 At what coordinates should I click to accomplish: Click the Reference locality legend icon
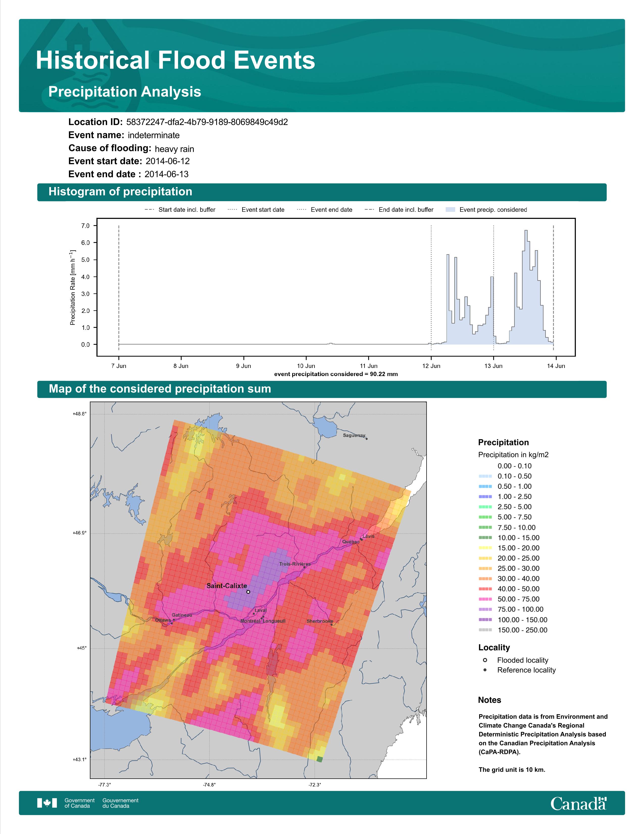point(485,670)
